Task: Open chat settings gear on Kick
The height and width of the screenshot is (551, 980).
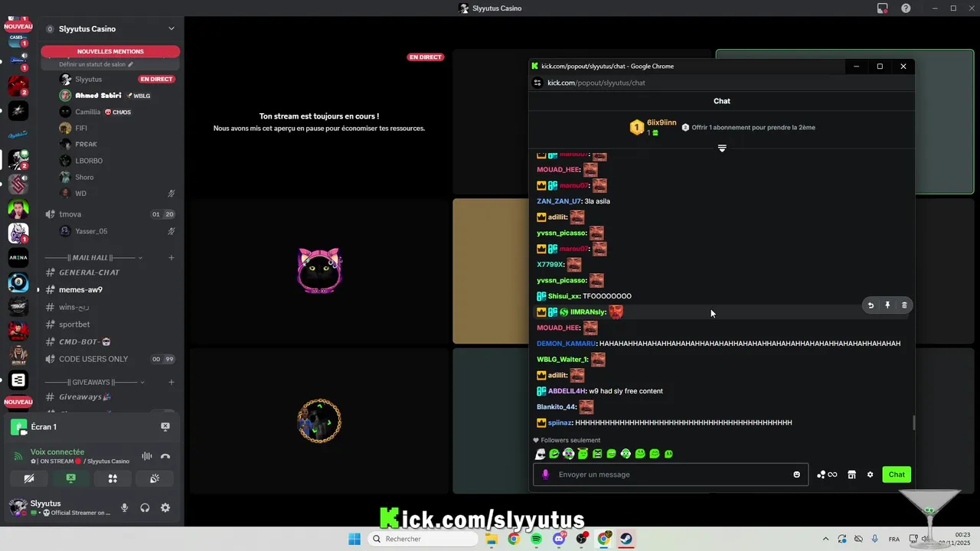Action: [870, 474]
